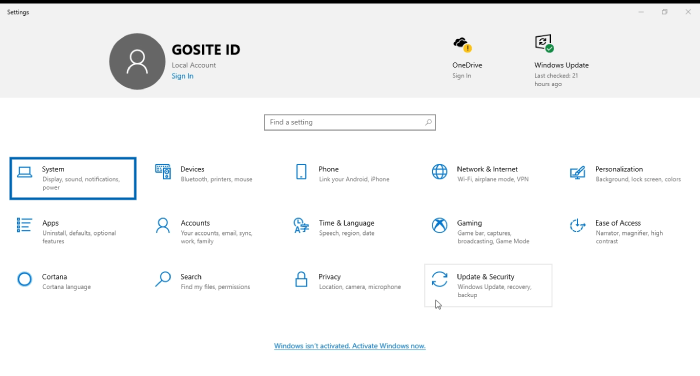Click the Privacy category title
700x376 pixels.
[329, 277]
